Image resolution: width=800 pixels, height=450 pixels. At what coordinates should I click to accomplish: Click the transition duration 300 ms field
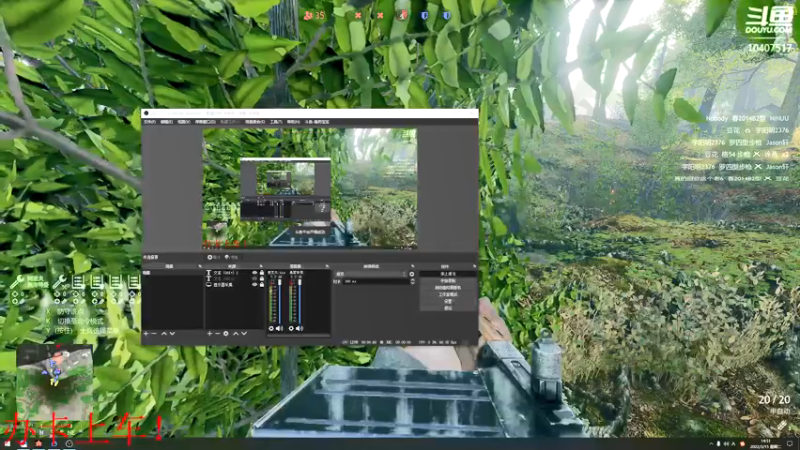point(377,281)
